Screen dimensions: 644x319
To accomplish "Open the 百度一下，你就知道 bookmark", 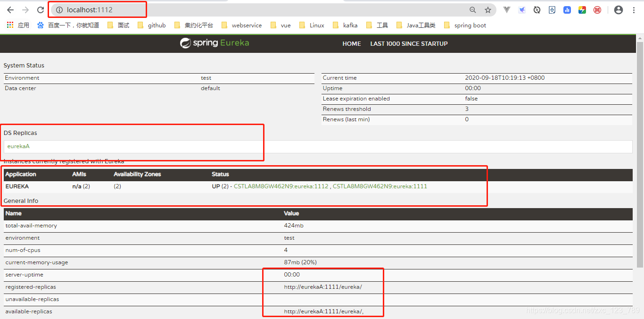I will click(68, 25).
